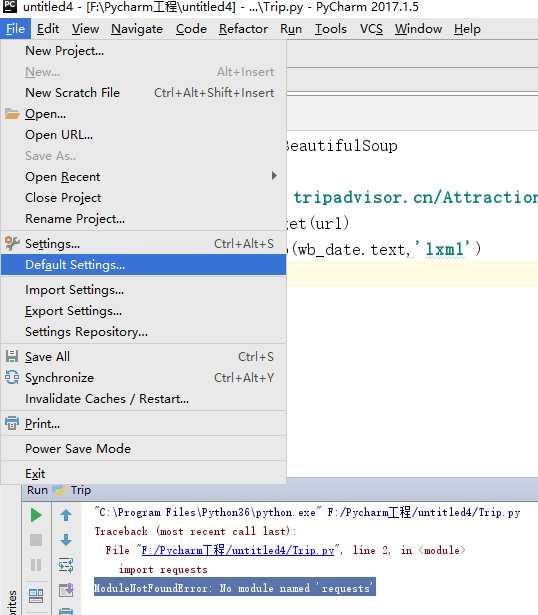This screenshot has height=615, width=538.
Task: Open the Navigate menu
Action: click(x=137, y=29)
